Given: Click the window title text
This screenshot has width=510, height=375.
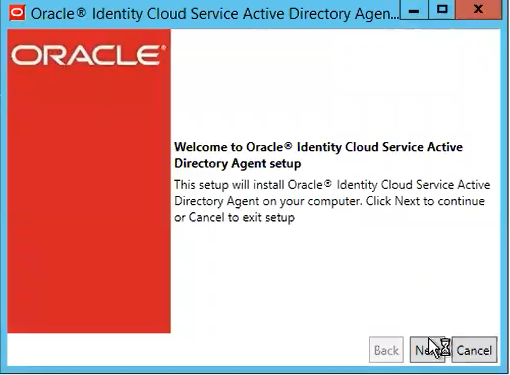Looking at the screenshot, I should pyautogui.click(x=215, y=14).
